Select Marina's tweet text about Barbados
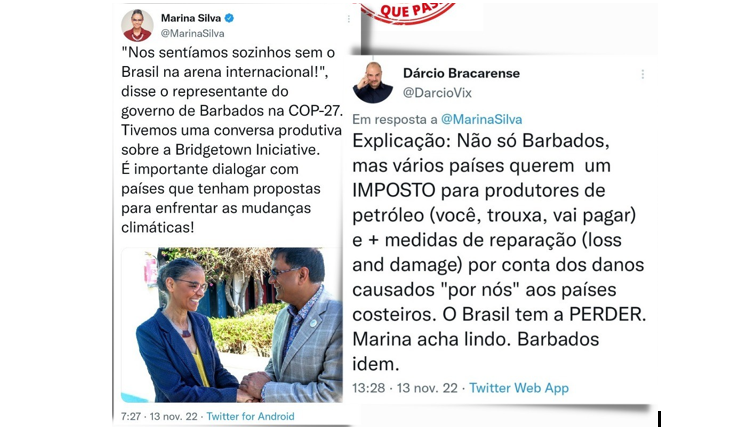Image resolution: width=746 pixels, height=428 pixels. click(232, 140)
